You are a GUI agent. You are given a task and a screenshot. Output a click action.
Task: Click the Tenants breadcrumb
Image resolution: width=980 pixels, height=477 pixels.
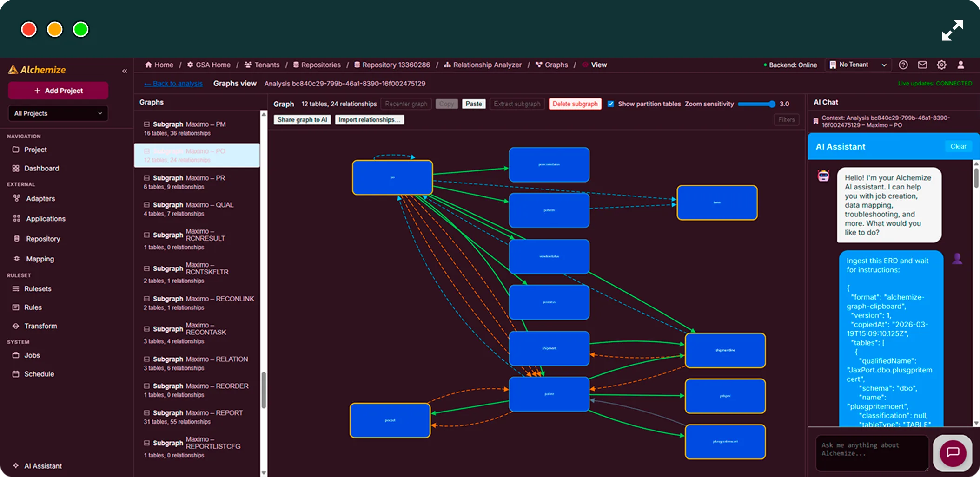(x=262, y=65)
